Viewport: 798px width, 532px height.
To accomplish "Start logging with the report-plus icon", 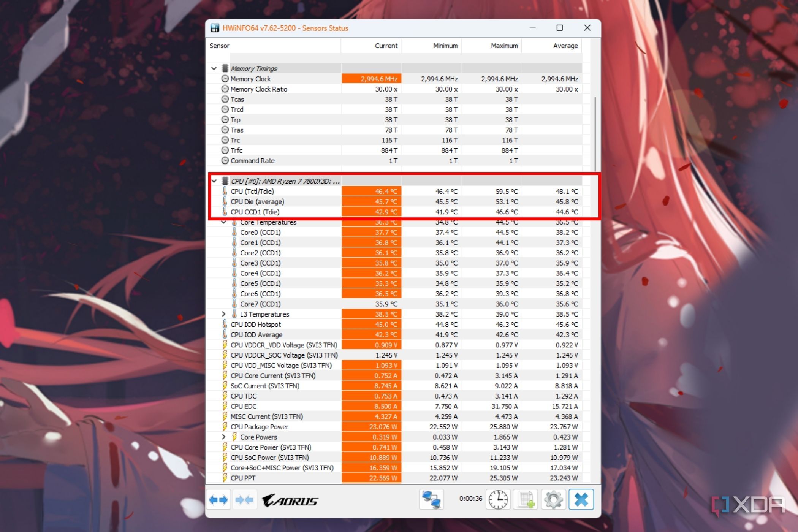I will 526,500.
